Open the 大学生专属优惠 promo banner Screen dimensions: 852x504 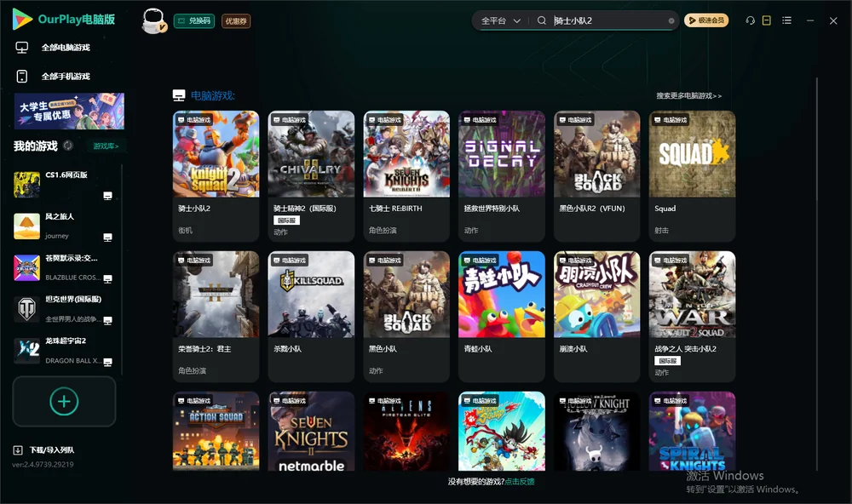[69, 112]
